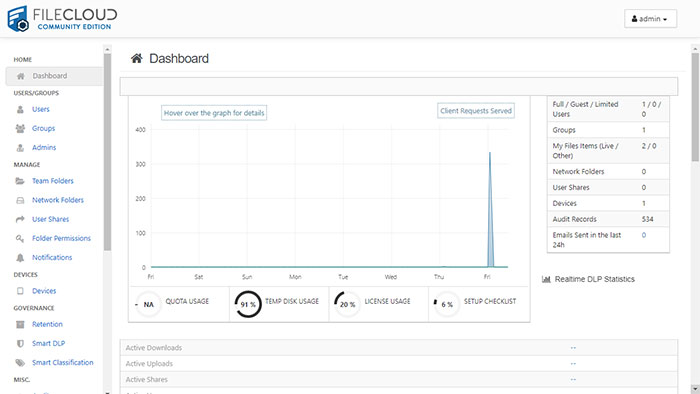
Task: Click the FileCloud logo icon
Action: (18, 19)
